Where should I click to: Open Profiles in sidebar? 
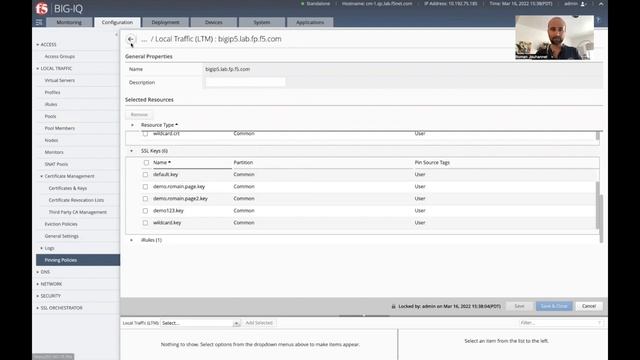52,93
